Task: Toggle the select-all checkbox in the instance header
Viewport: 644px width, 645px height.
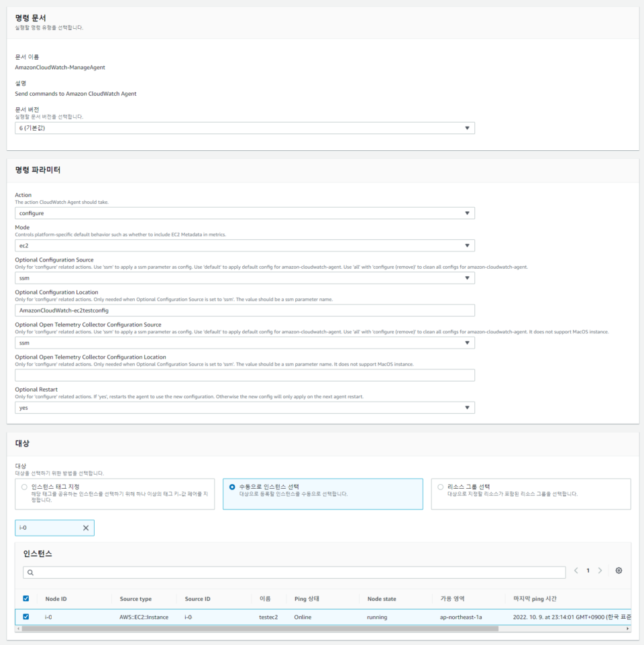Action: [x=24, y=598]
